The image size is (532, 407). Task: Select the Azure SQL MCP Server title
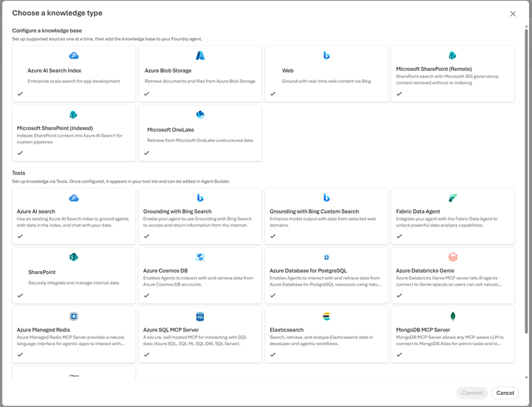click(x=171, y=330)
